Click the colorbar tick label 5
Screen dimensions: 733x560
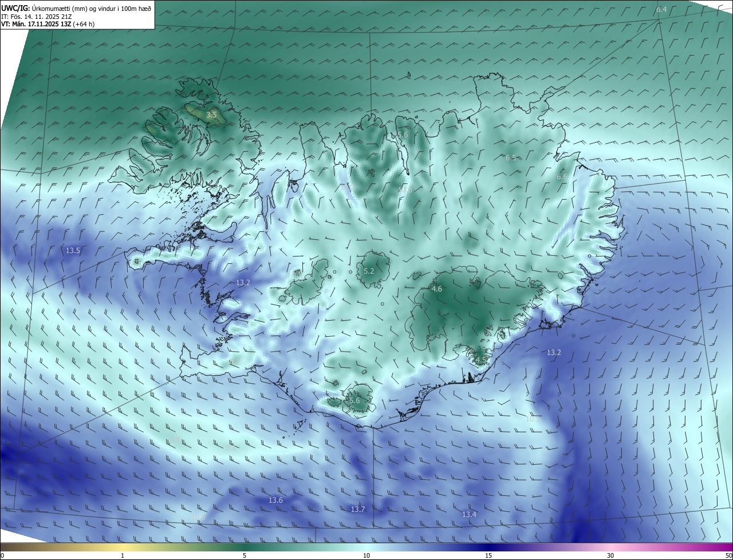(245, 555)
